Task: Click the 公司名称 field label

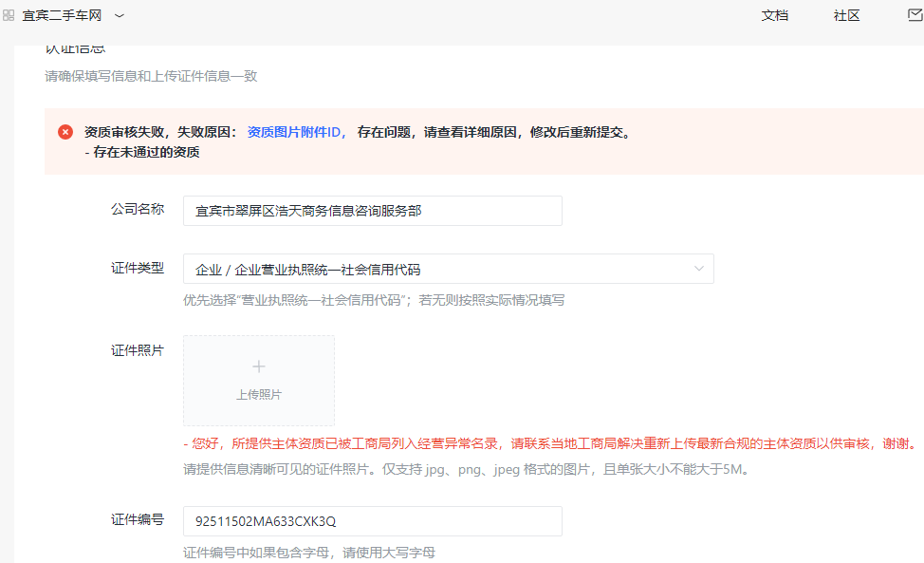Action: [x=138, y=210]
